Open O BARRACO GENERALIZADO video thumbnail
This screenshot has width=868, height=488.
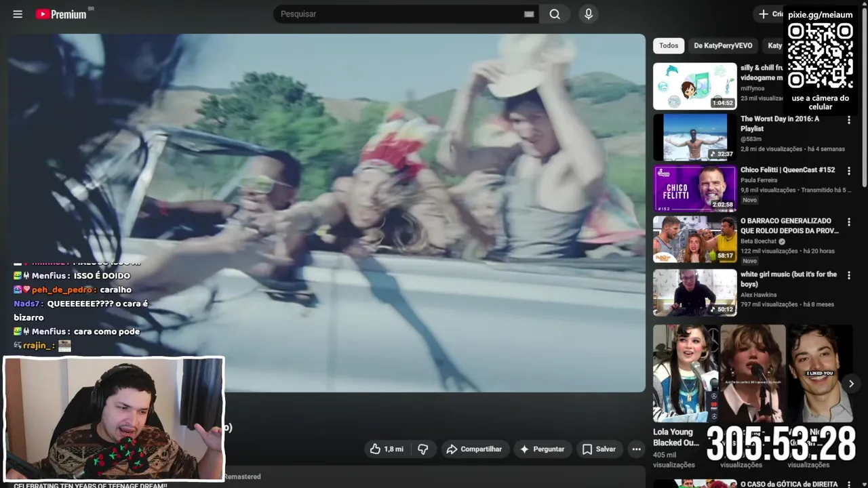694,239
